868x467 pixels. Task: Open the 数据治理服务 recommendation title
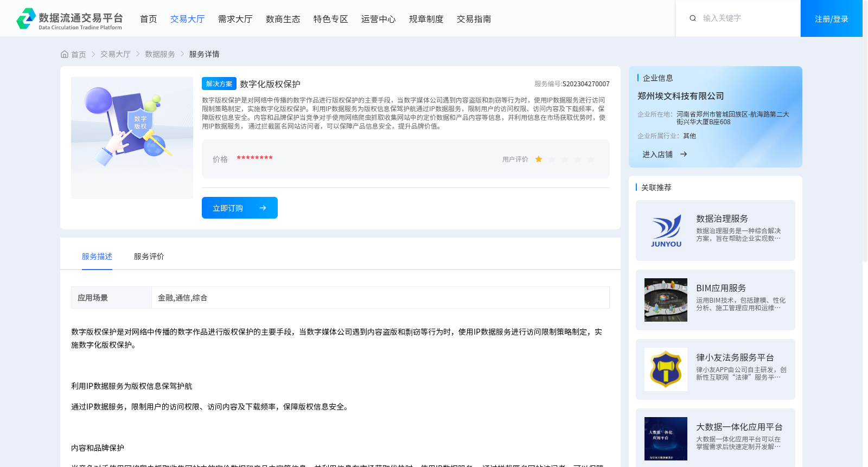(x=722, y=219)
